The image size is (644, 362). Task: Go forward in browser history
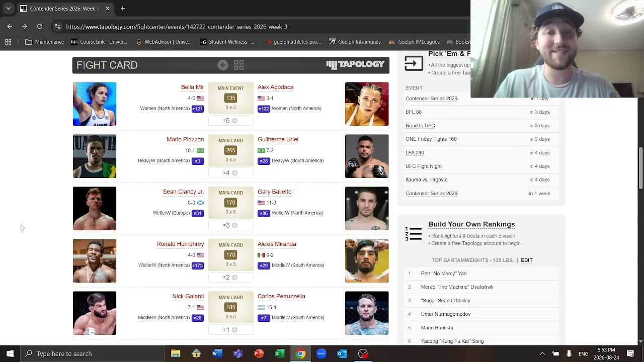[25, 26]
